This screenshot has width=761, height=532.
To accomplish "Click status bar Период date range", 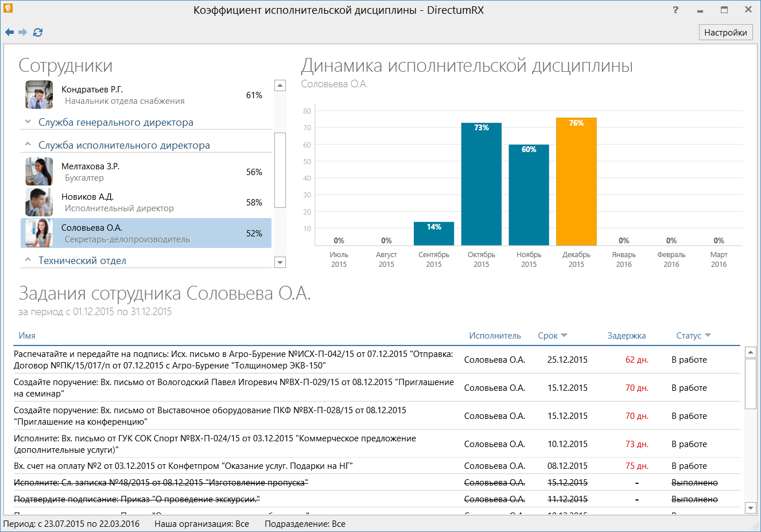I will point(71,524).
